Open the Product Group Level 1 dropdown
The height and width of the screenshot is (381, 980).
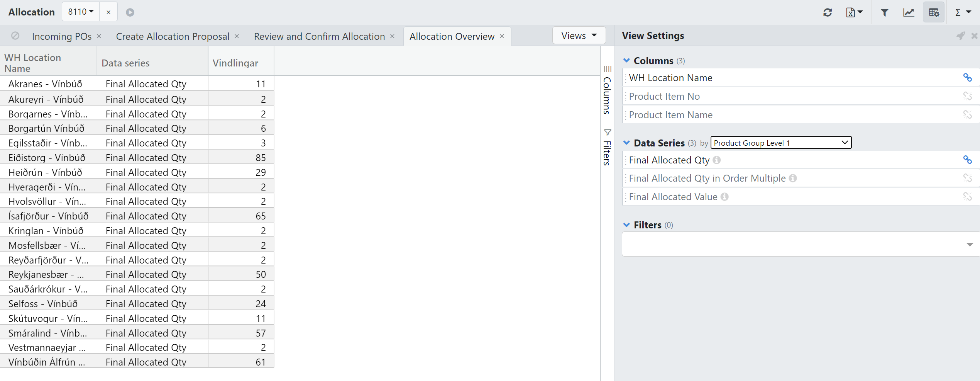pyautogui.click(x=780, y=143)
